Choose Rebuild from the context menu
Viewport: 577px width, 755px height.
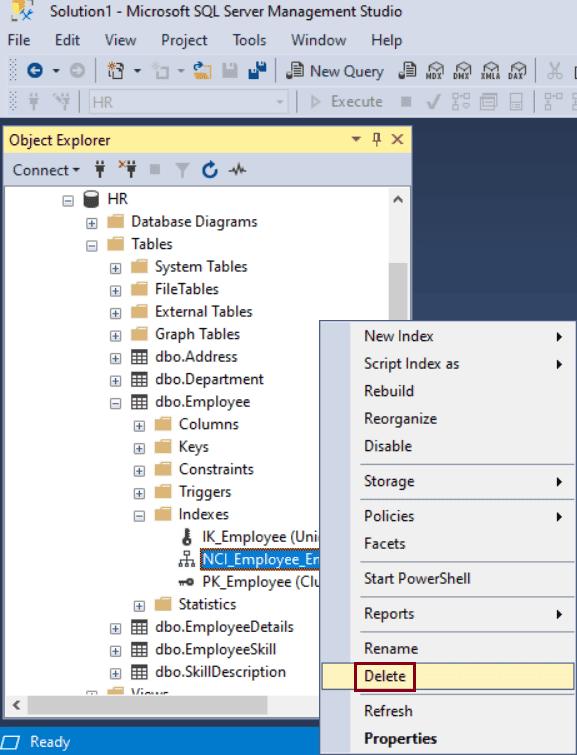pos(448,391)
